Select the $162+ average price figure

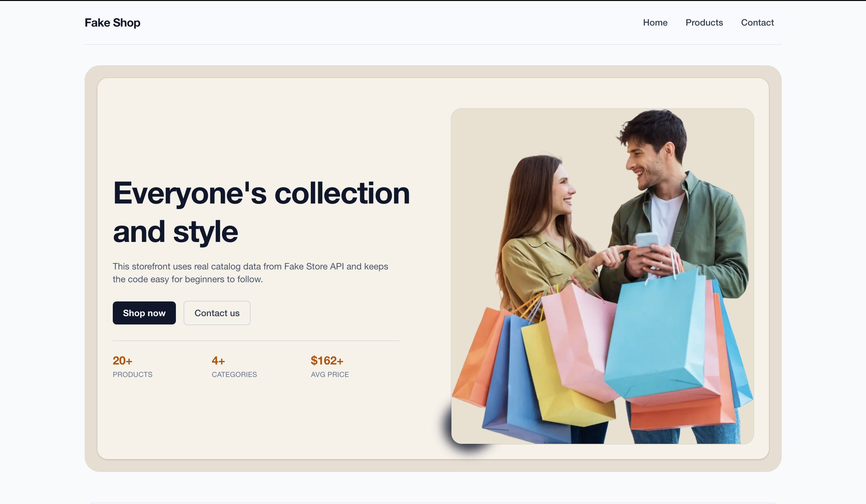[327, 361]
